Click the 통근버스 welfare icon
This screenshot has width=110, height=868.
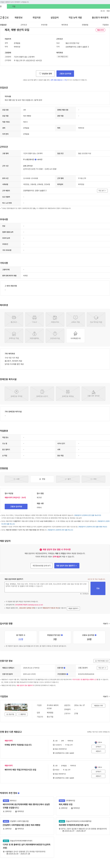point(14,319)
